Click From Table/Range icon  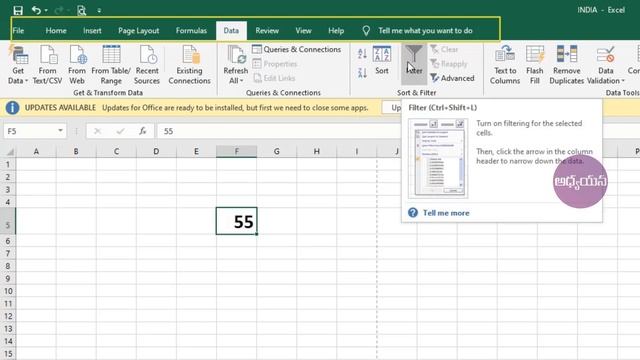tap(111, 65)
